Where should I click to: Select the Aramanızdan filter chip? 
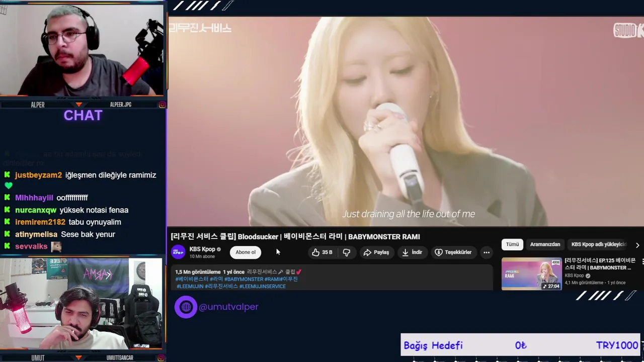545,244
